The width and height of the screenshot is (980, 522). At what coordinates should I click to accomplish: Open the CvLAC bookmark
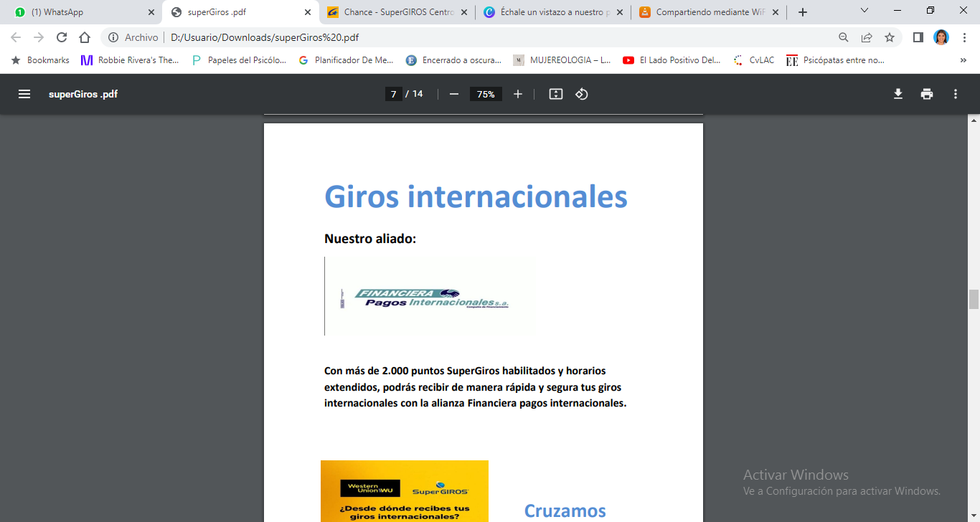pos(753,60)
